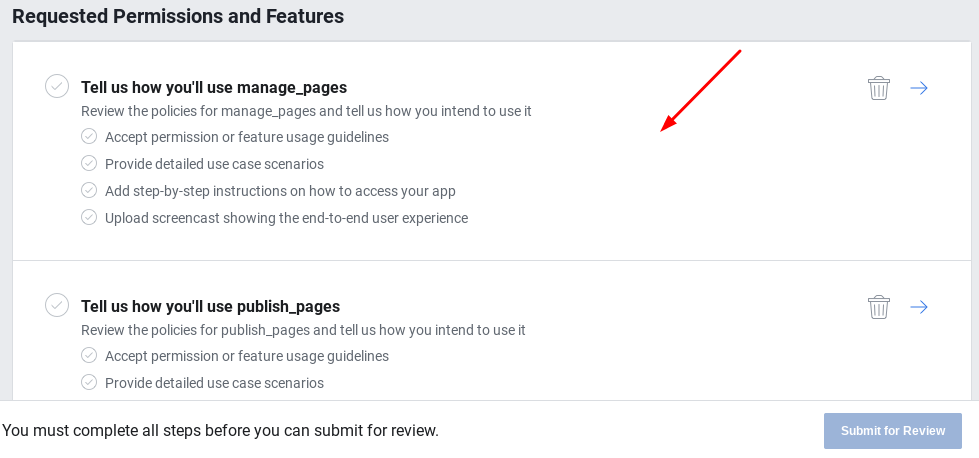Click the Submit for Review button
Image resolution: width=979 pixels, height=458 pixels.
coord(893,431)
